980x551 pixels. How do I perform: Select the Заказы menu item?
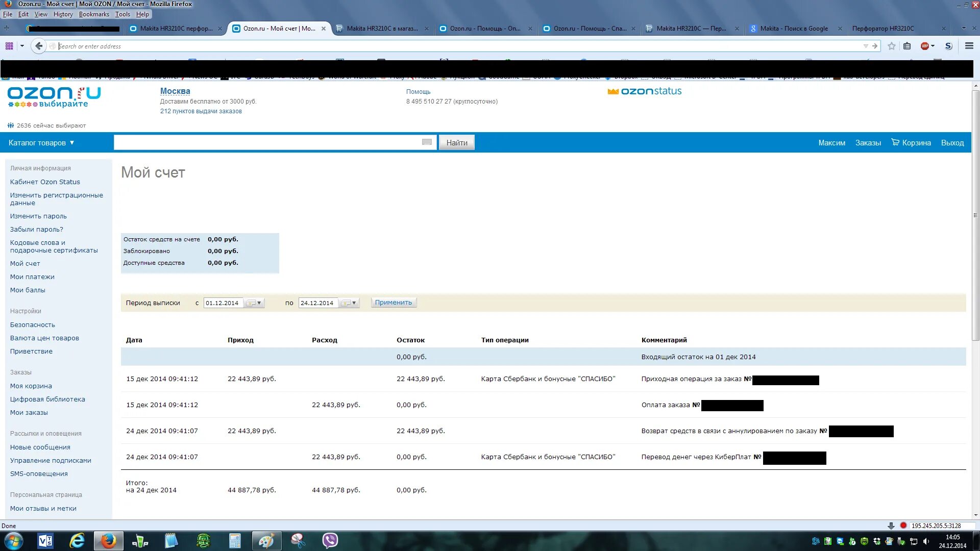tap(868, 142)
